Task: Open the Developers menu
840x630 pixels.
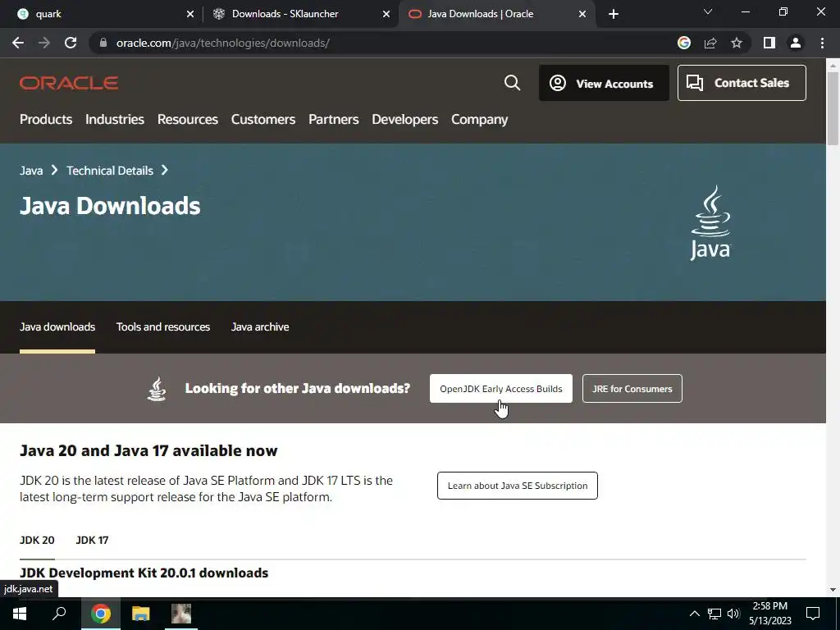Action: click(x=405, y=120)
